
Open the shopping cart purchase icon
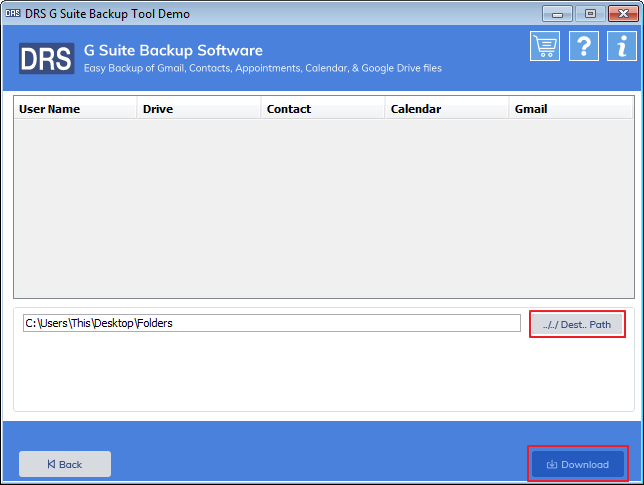(545, 46)
